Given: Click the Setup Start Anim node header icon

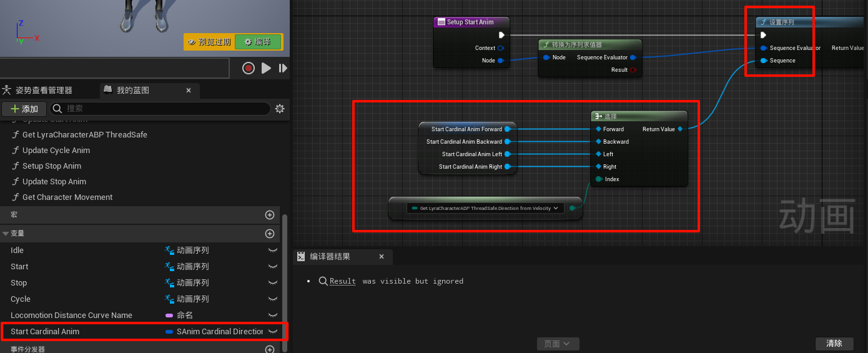Looking at the screenshot, I should pyautogui.click(x=441, y=22).
